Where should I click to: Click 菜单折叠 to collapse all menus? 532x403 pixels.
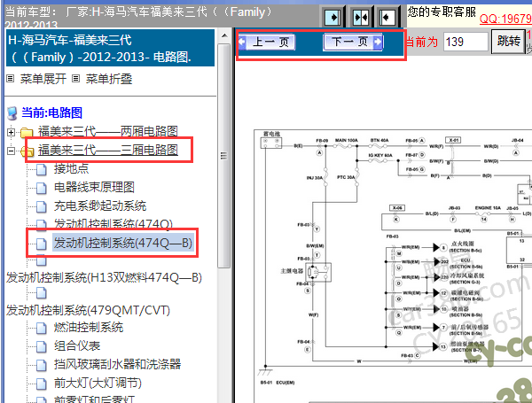click(109, 79)
